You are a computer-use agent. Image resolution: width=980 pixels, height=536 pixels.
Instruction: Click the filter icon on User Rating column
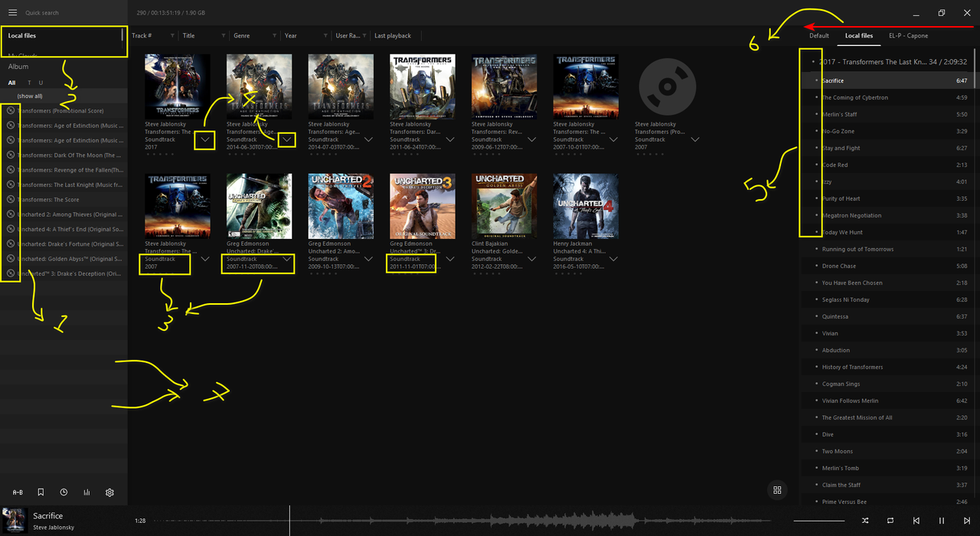click(x=364, y=36)
